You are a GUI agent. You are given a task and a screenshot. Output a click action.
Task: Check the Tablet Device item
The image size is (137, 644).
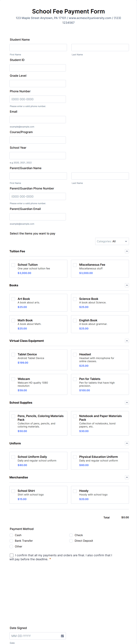13,354
